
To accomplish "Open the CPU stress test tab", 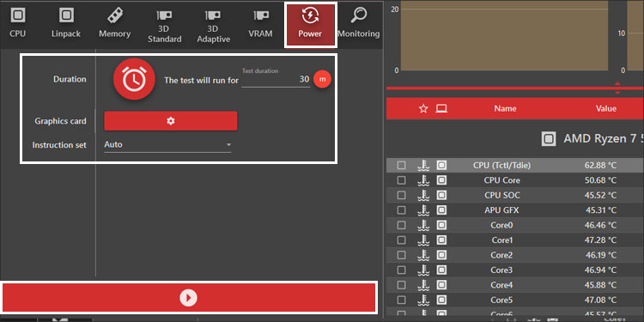I will pos(18,24).
